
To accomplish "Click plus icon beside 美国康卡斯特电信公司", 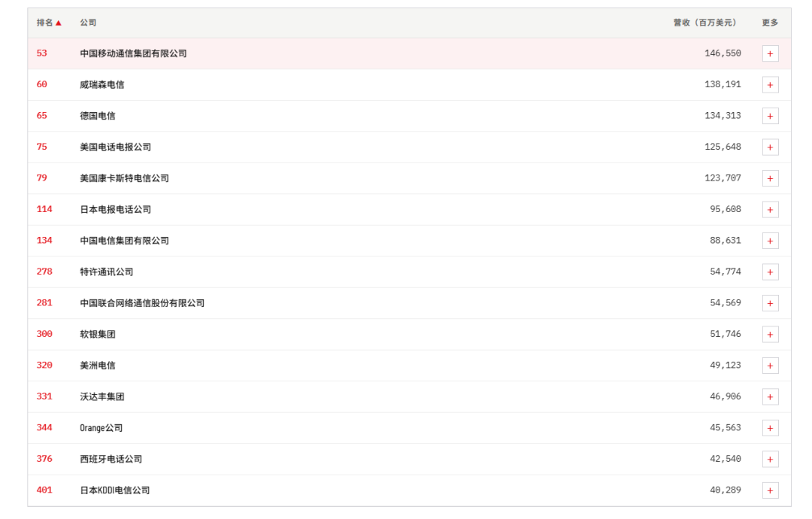I will [x=770, y=178].
